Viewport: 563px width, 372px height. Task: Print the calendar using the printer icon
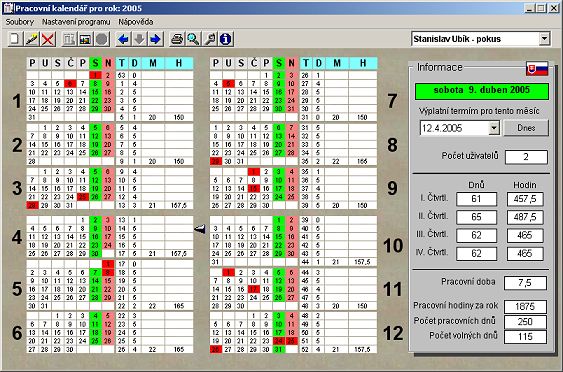tap(177, 39)
